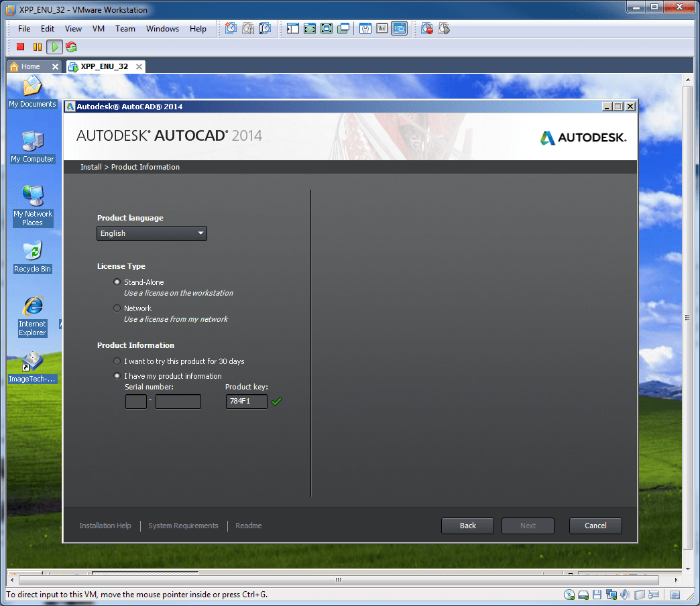Screen dimensions: 700x606
Task: Open the Edit menu
Action: [x=48, y=29]
